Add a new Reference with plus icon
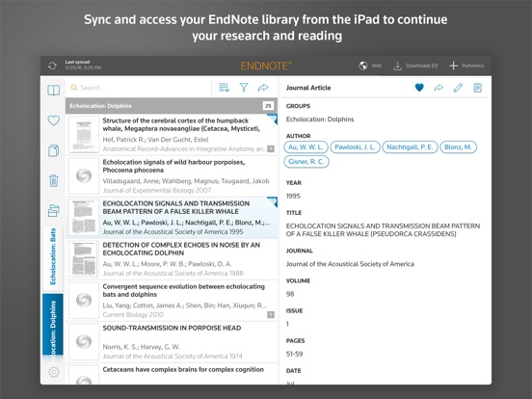532x399 pixels. 453,66
